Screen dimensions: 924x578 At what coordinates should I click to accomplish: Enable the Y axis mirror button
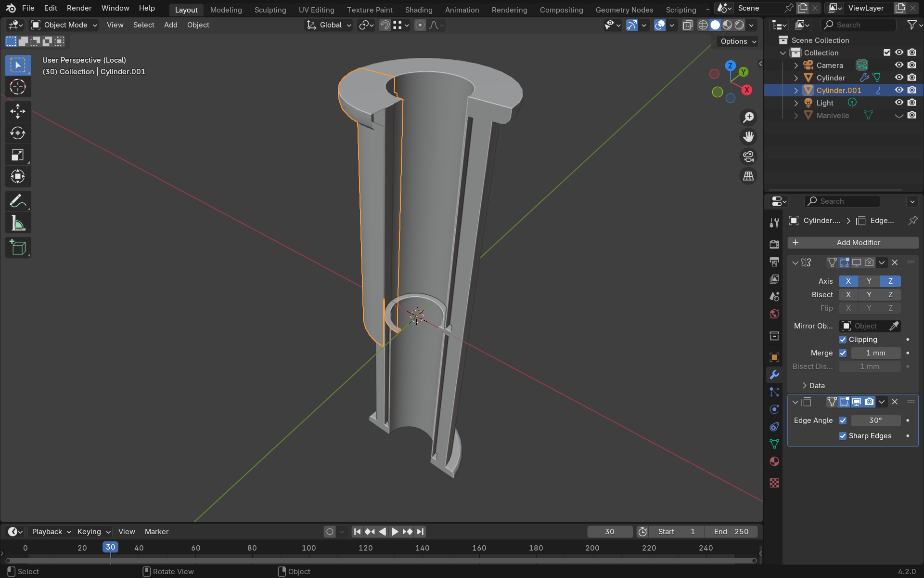(x=869, y=281)
